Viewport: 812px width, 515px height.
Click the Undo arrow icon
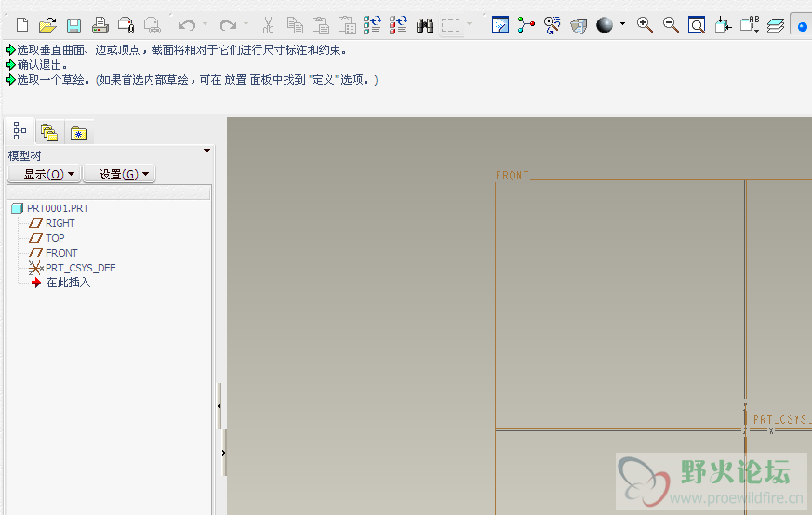(186, 25)
